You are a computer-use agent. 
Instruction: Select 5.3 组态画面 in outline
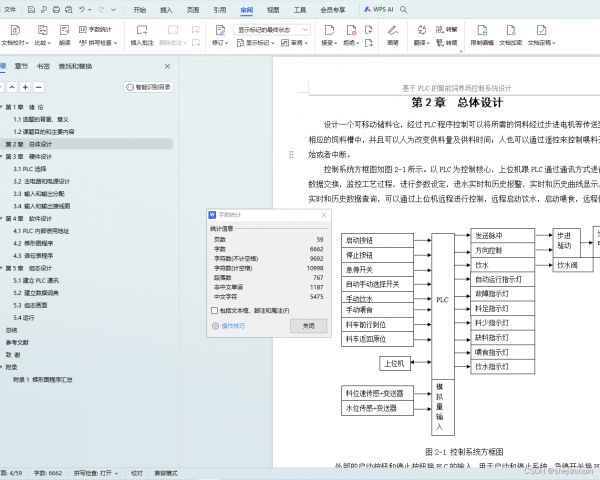pyautogui.click(x=30, y=305)
